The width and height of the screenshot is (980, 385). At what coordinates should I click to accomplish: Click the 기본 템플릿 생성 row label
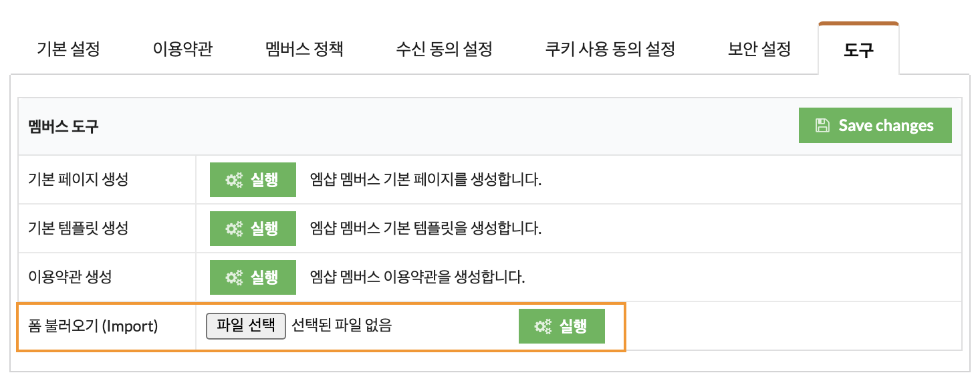pyautogui.click(x=78, y=229)
